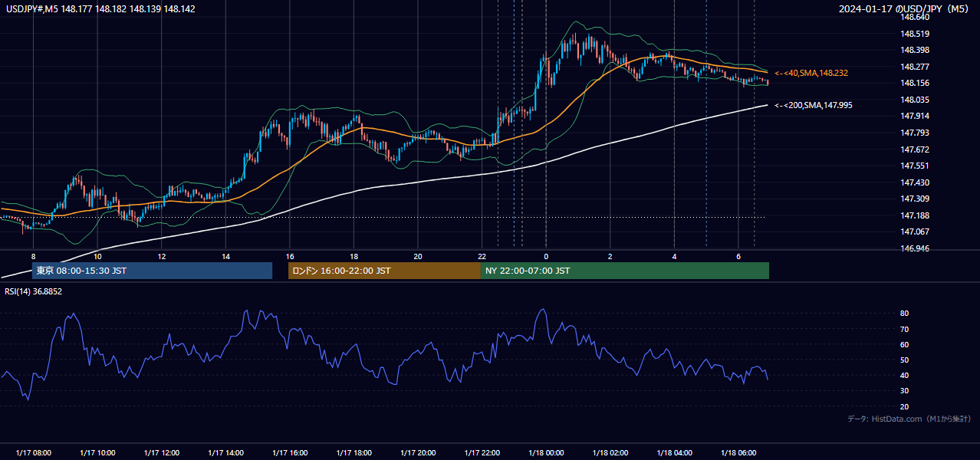
Task: Click the 1/17 20:00 date axis label
Action: [418, 453]
